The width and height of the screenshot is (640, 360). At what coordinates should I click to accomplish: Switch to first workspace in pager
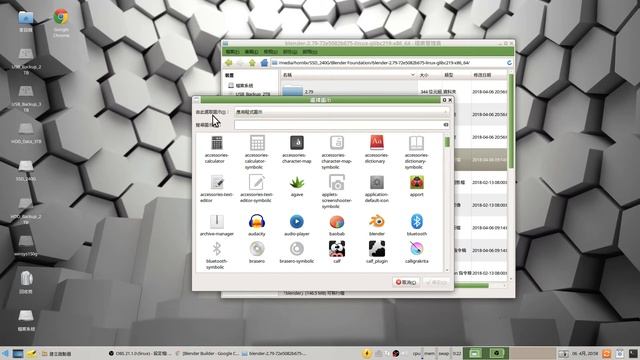[474, 353]
